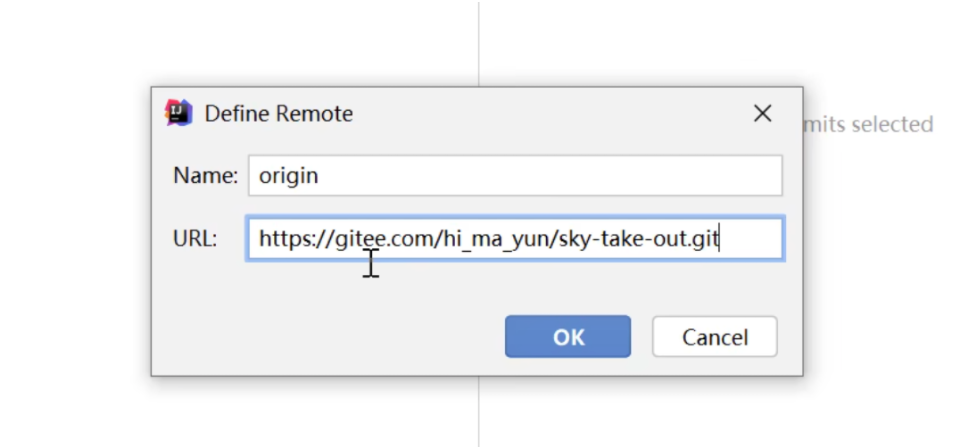Close the Define Remote dialog with X
The height and width of the screenshot is (447, 975).
[x=762, y=114]
